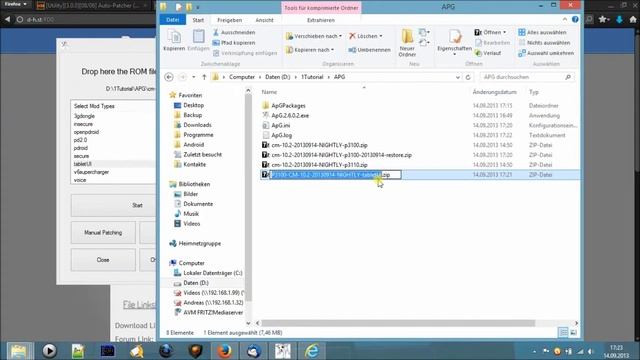Open Downloads in the sidebar
This screenshot has height=360, width=640.
197,125
